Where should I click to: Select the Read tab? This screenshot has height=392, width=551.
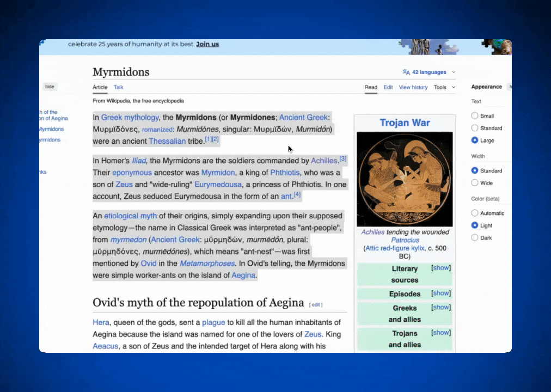[371, 87]
